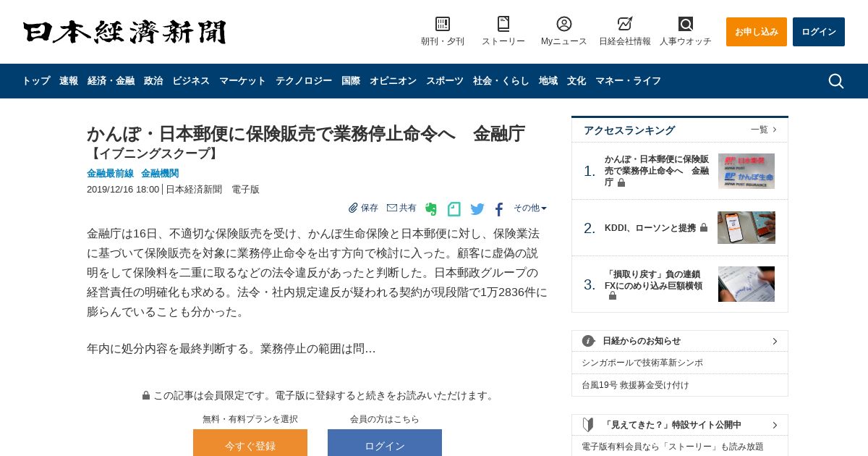Open 電子版有料会員なら「ストーリー」 link
This screenshot has width=868, height=456.
[673, 447]
